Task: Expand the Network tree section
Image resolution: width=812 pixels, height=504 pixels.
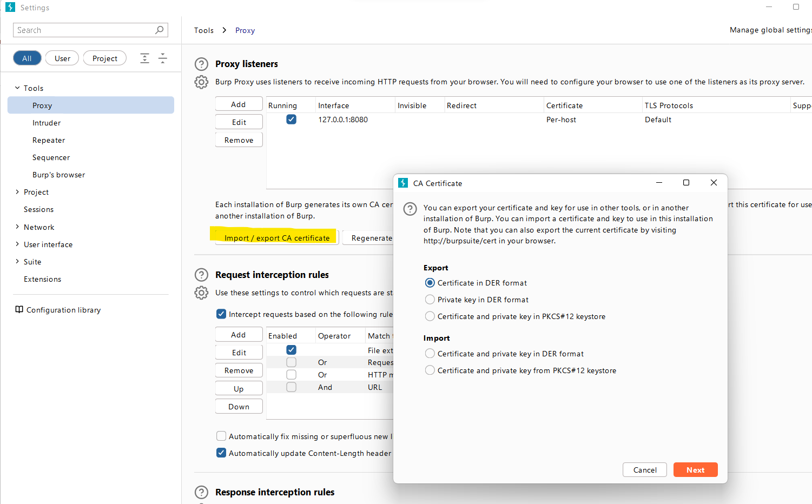Action: [x=17, y=227]
